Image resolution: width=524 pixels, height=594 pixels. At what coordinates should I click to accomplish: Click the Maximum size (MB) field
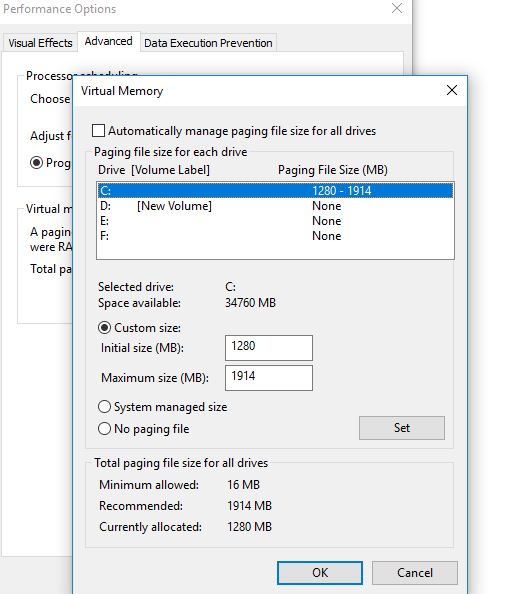tap(269, 378)
